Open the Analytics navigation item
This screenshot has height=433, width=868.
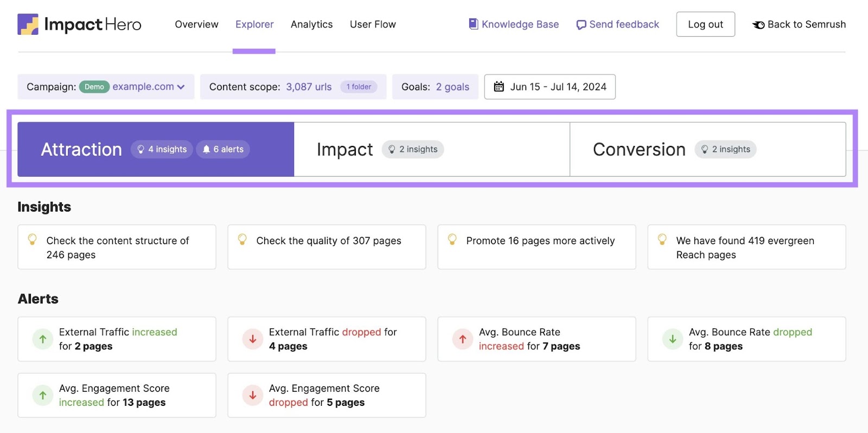click(311, 24)
